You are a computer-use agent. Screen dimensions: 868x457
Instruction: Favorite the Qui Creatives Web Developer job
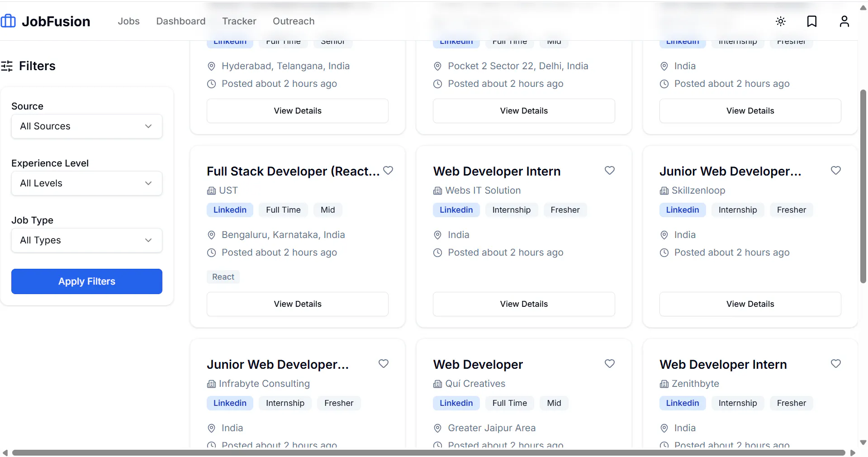click(x=610, y=364)
